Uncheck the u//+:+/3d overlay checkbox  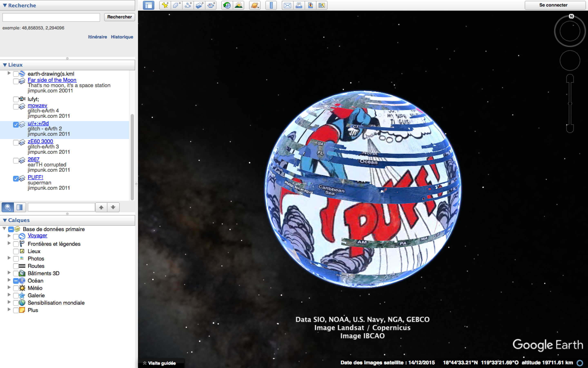[16, 125]
